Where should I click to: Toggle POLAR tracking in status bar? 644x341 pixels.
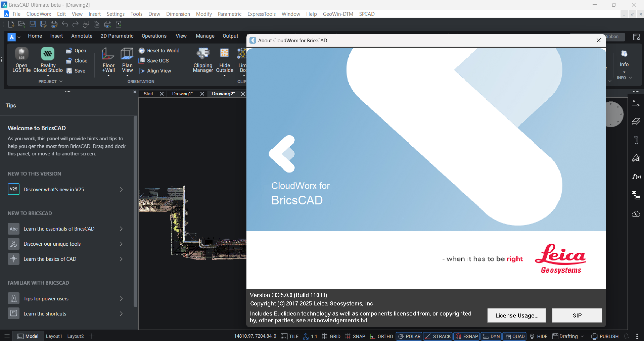click(x=409, y=336)
